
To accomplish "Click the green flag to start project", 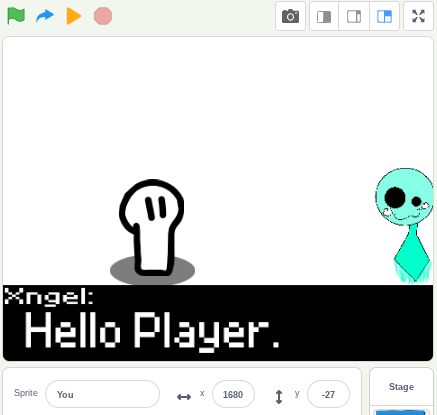I will [x=16, y=16].
